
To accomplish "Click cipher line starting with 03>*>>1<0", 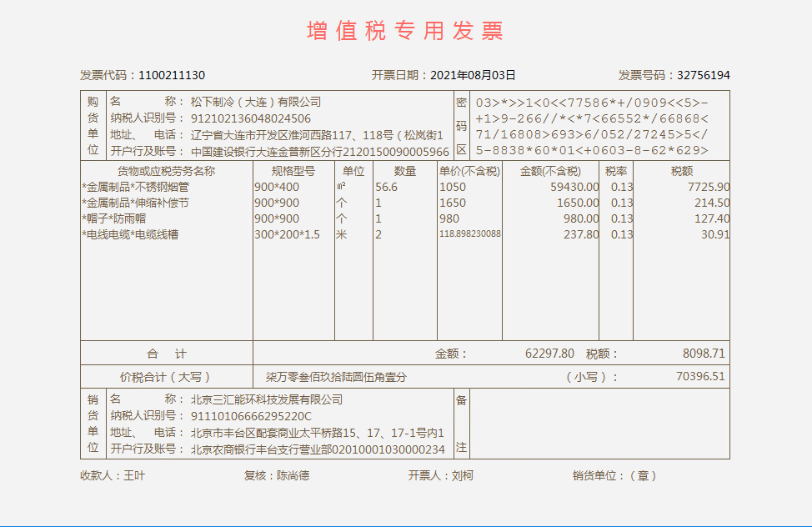I will pyautogui.click(x=592, y=103).
